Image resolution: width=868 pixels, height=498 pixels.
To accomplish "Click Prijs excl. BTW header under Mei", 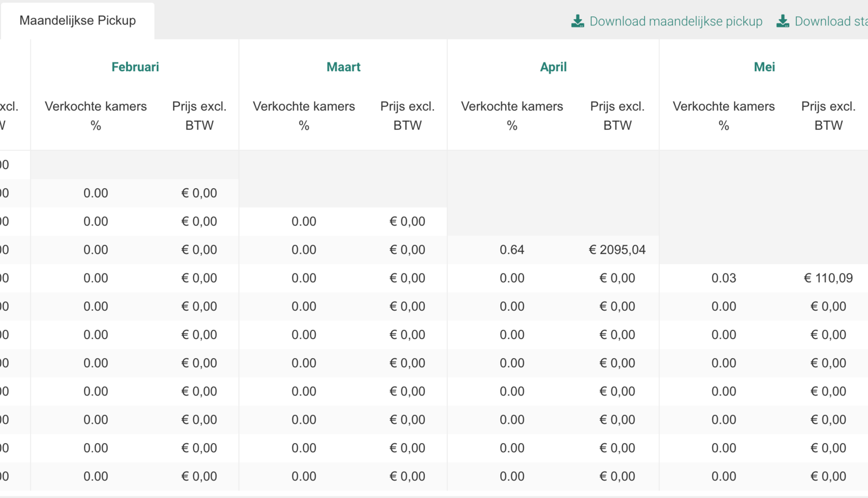I will click(x=828, y=116).
